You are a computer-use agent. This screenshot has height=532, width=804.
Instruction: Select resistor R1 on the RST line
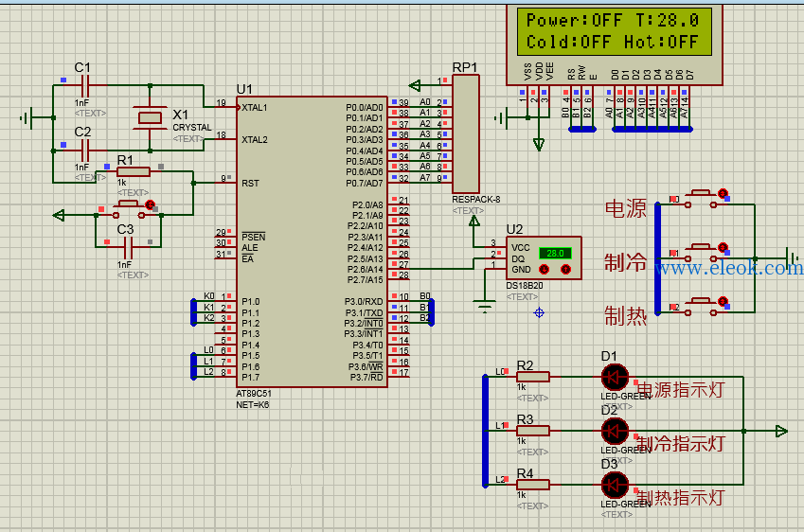134,171
